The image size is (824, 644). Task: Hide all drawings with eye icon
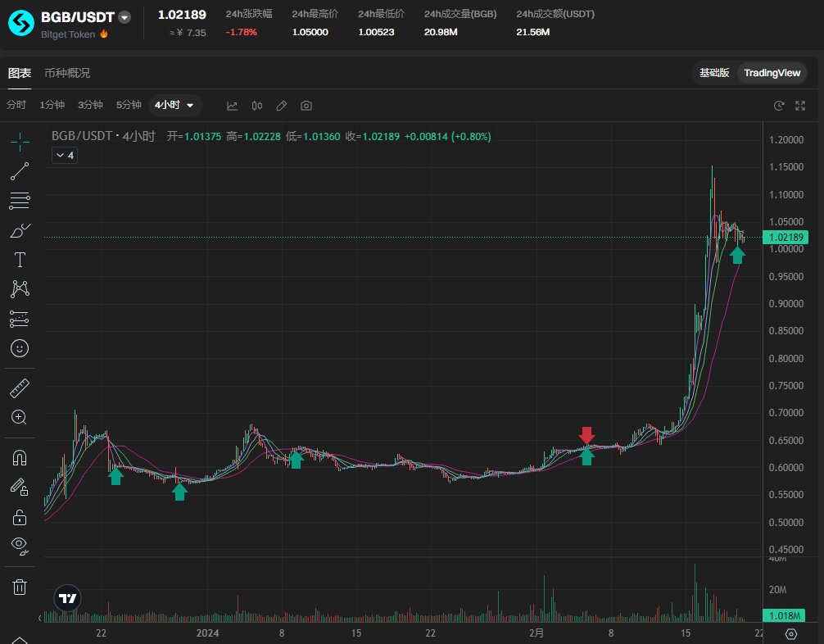click(x=20, y=546)
